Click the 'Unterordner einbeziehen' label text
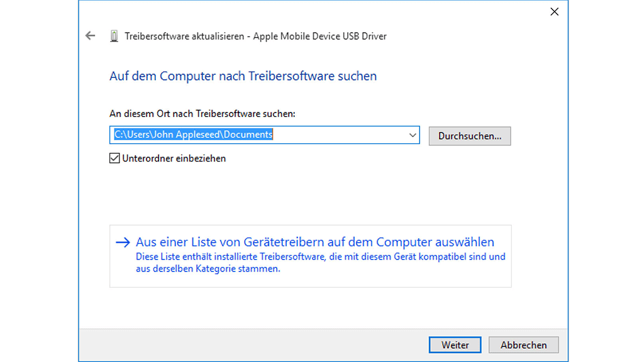Image resolution: width=644 pixels, height=362 pixels. pyautogui.click(x=174, y=158)
